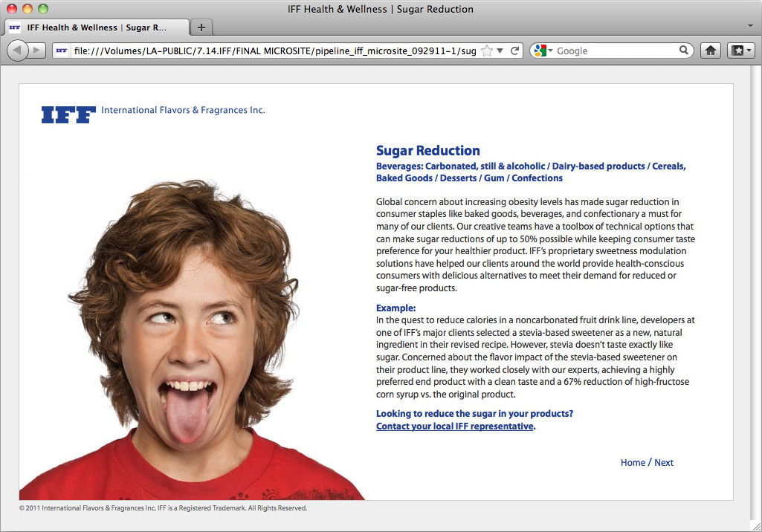
Task: Bookmark this page with the star icon
Action: pos(486,51)
